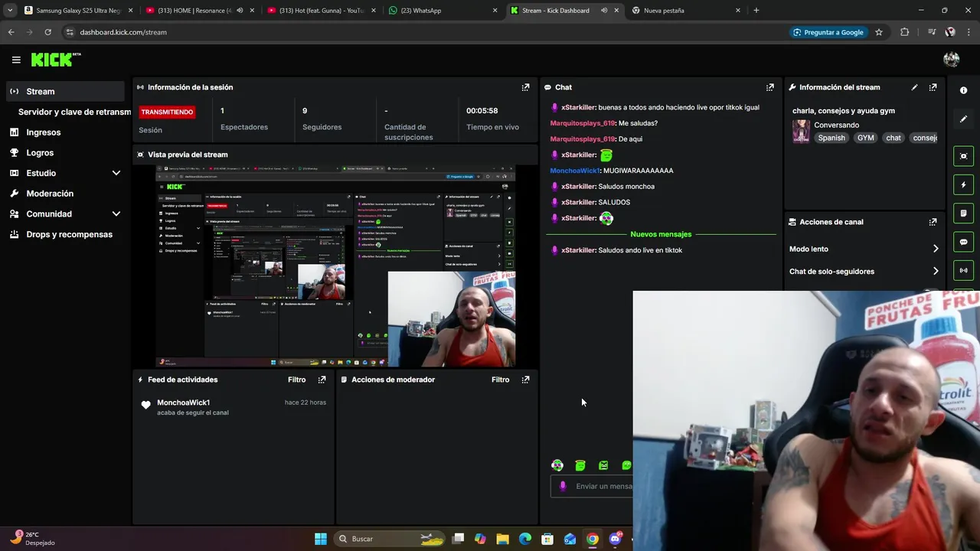
Task: Click the broadcast signal toolbar icon
Action: click(x=963, y=270)
